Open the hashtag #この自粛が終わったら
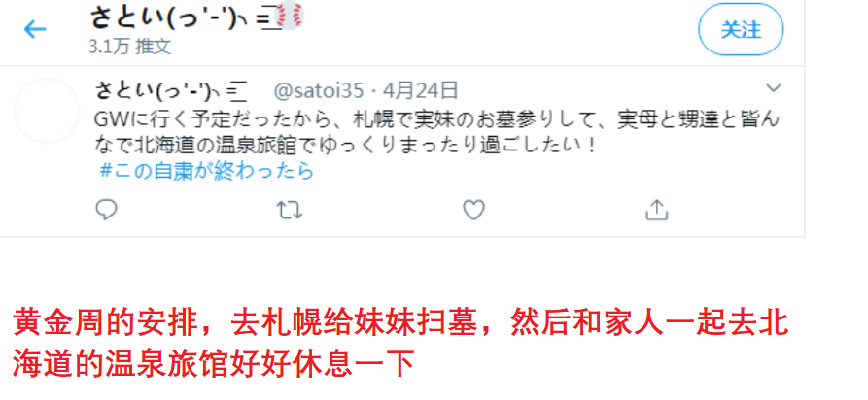The image size is (868, 400). click(206, 171)
